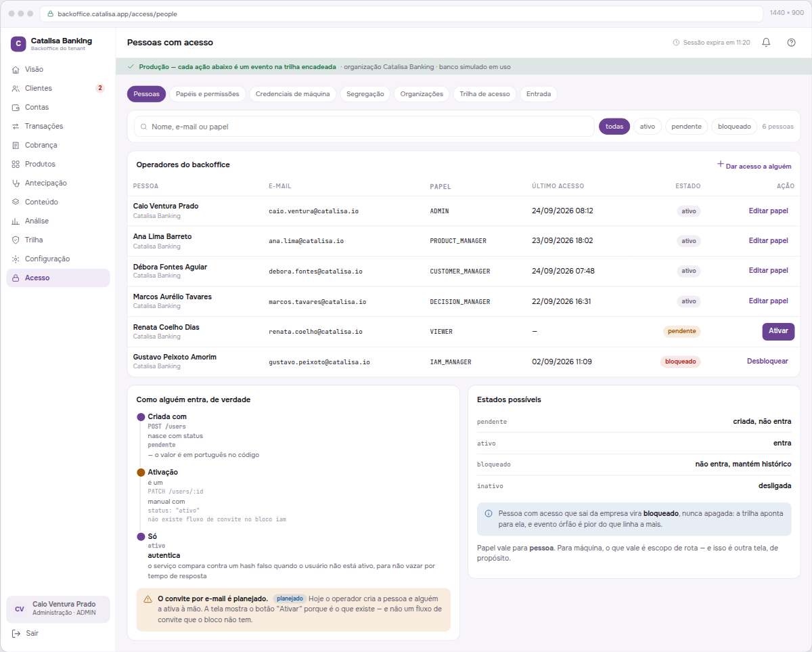812x652 pixels.
Task: Filter list by 'pendente' status
Action: click(687, 127)
